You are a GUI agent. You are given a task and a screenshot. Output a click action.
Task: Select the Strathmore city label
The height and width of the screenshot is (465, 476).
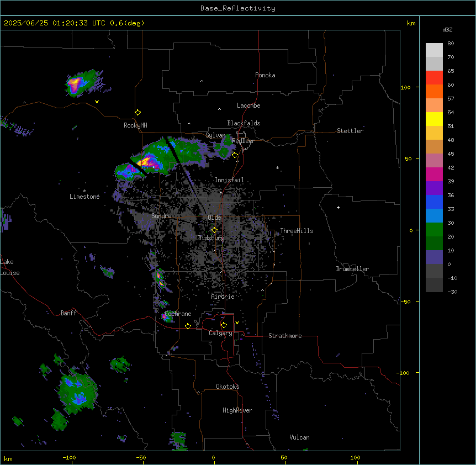click(x=285, y=336)
